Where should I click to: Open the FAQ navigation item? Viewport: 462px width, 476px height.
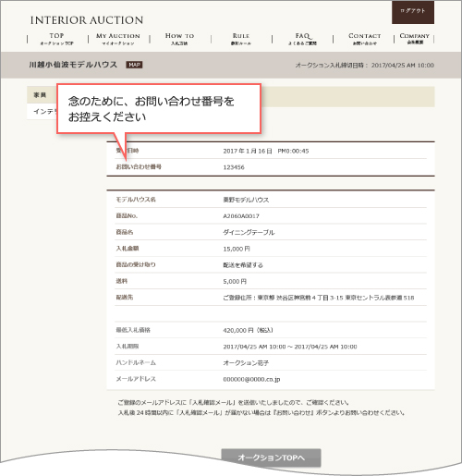click(302, 39)
